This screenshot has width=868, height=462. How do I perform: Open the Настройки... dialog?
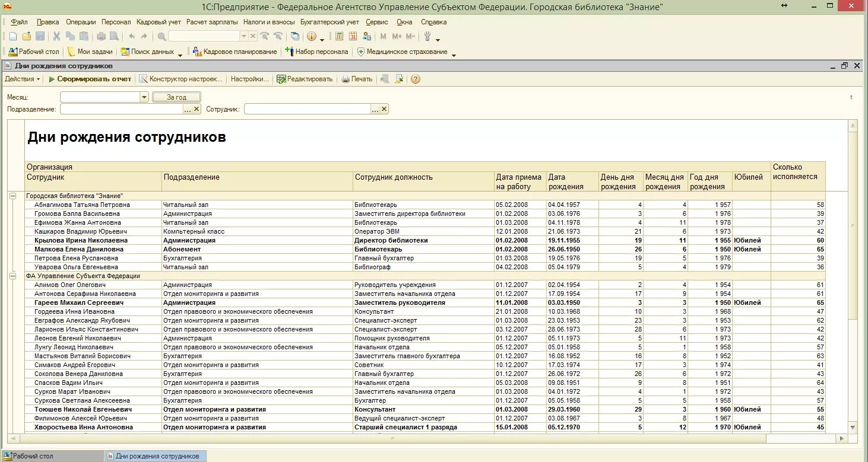point(249,79)
